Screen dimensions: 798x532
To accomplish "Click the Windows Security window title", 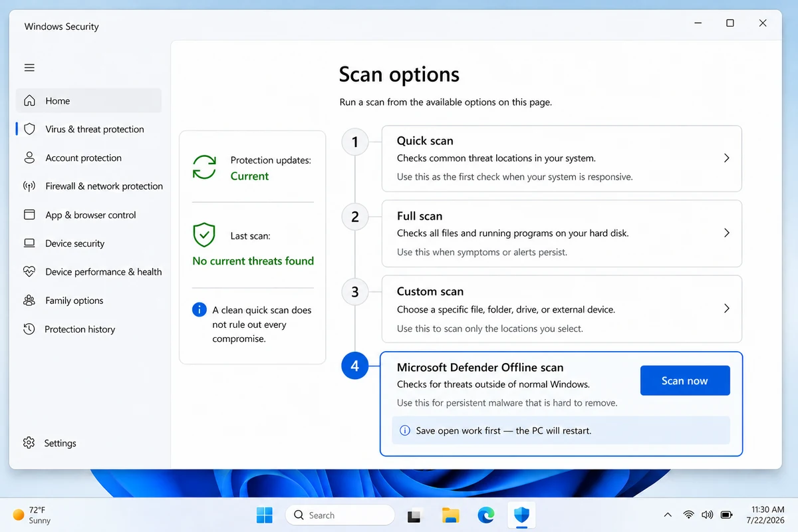I will click(62, 27).
